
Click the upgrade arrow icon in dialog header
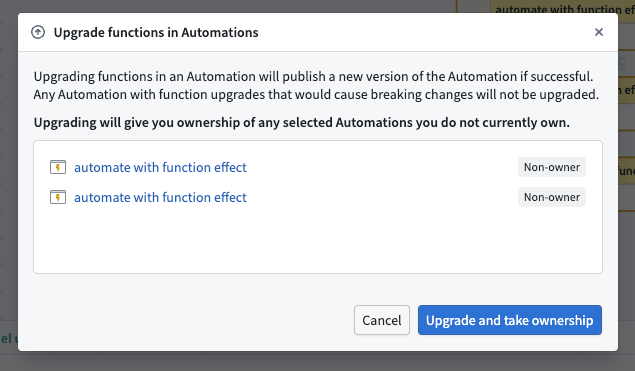point(38,32)
